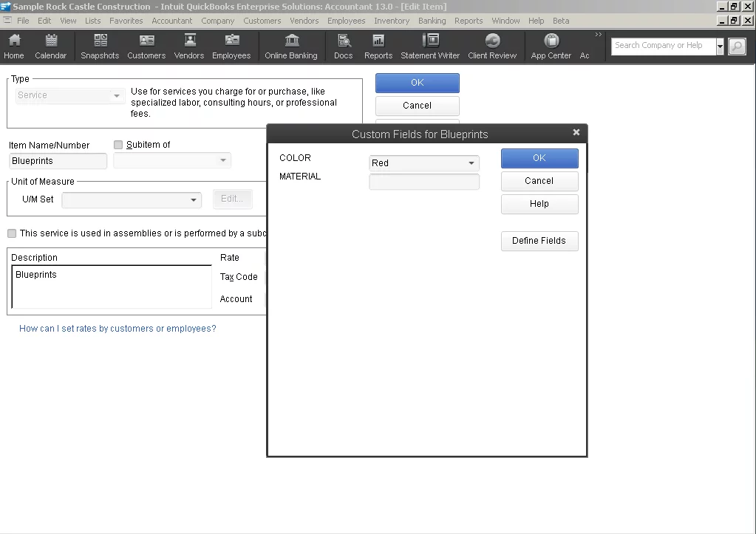The width and height of the screenshot is (756, 534).
Task: Open the rates by customers help link
Action: 117,328
